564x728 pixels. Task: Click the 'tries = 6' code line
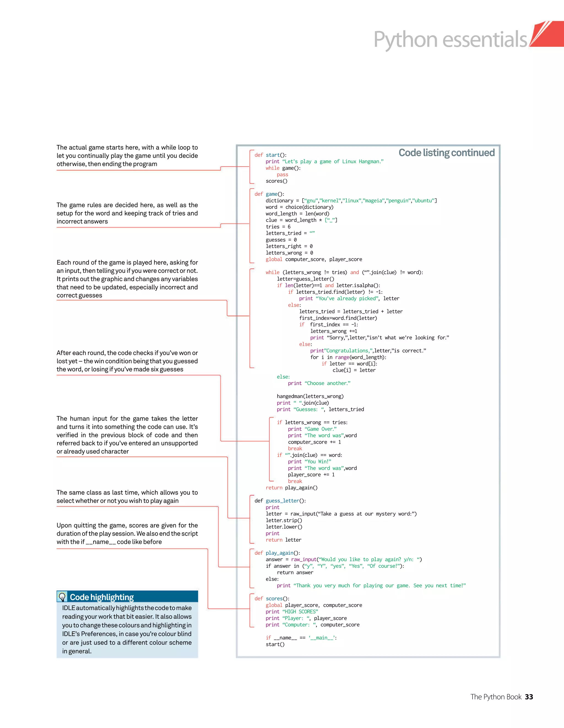coord(278,227)
